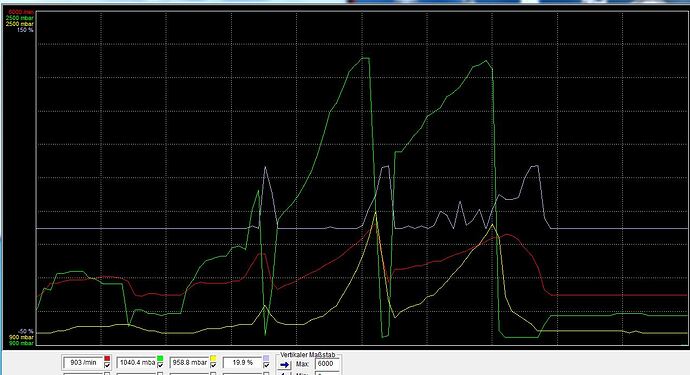
Task: Uncheck the 903 /min channel checkbox
Action: click(107, 365)
